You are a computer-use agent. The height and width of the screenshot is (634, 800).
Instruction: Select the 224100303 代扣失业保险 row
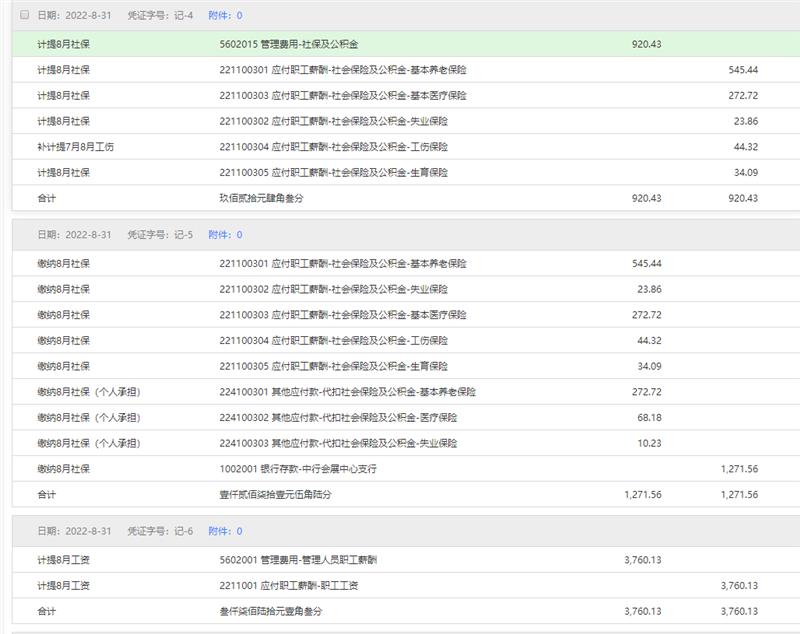pyautogui.click(x=338, y=443)
